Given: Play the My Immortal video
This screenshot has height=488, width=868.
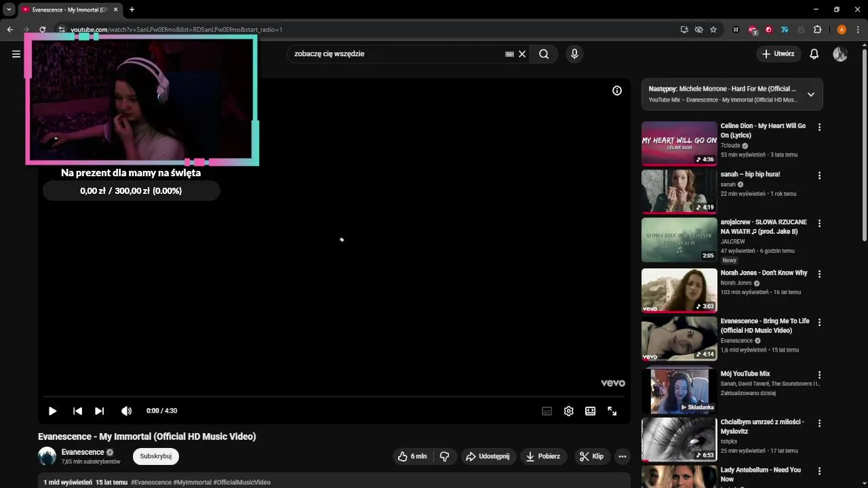Looking at the screenshot, I should point(52,411).
